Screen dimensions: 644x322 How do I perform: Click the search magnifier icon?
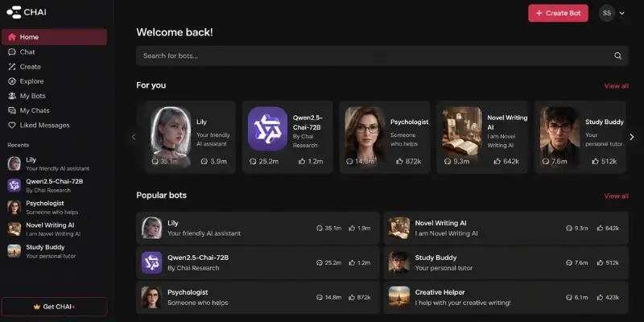pos(617,56)
